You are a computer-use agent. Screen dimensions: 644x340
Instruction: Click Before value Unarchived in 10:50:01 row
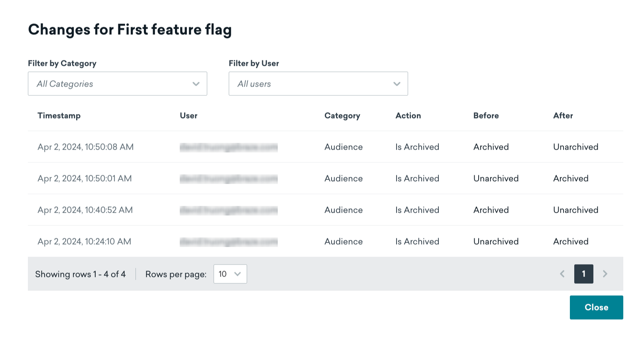click(x=496, y=178)
